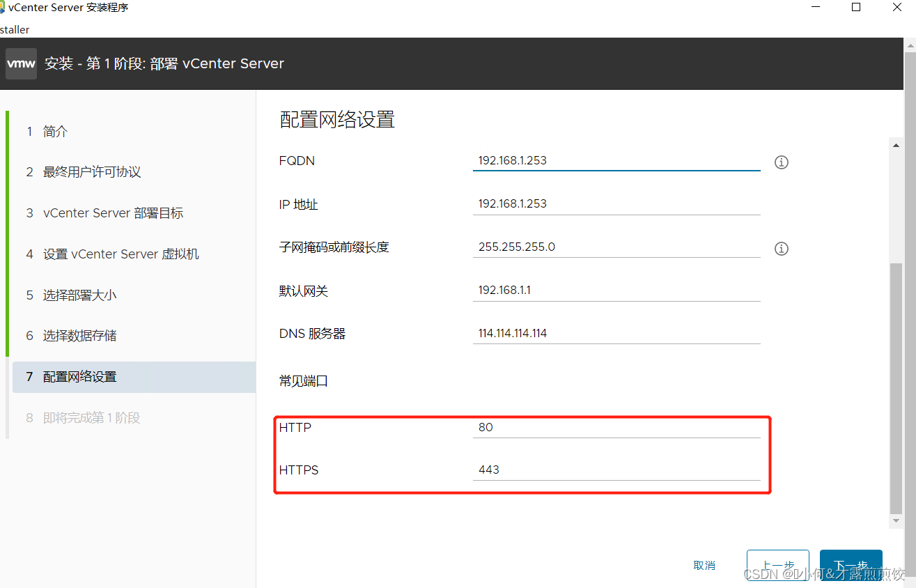This screenshot has width=916, height=588.
Task: Click the 下一步 next button
Action: point(851,566)
